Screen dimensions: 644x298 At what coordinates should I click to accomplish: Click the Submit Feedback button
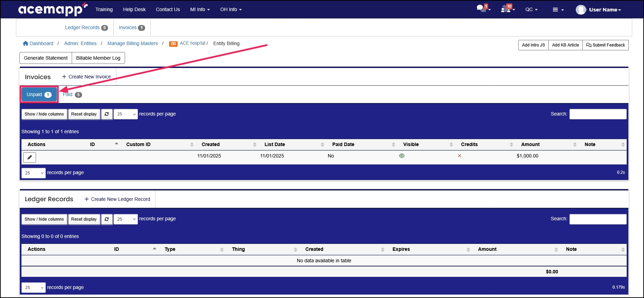(606, 45)
